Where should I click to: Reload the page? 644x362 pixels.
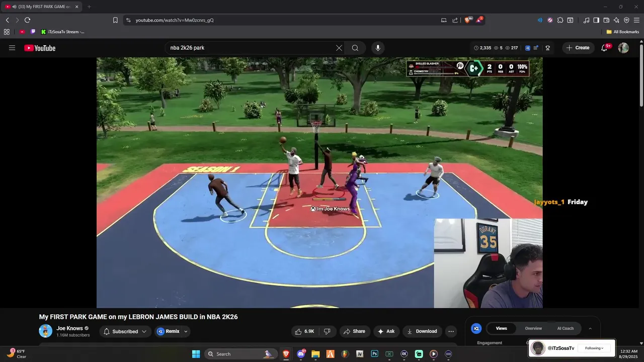pyautogui.click(x=27, y=20)
